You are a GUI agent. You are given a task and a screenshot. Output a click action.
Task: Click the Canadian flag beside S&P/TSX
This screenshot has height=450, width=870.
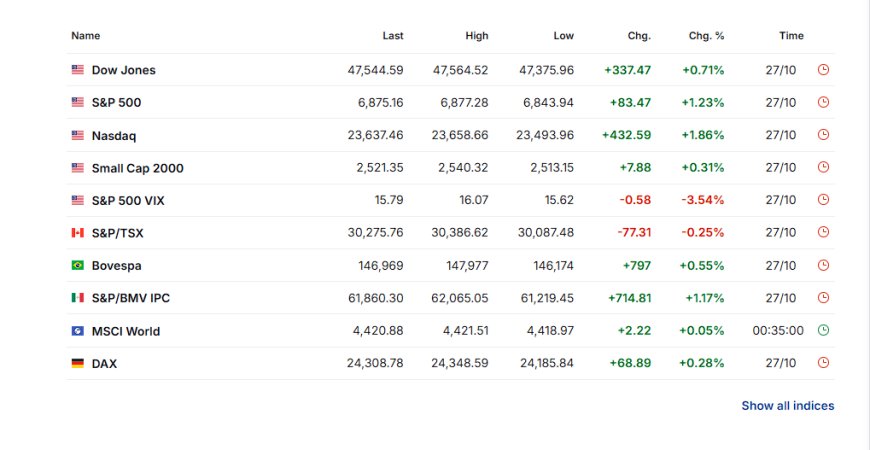pyautogui.click(x=78, y=232)
